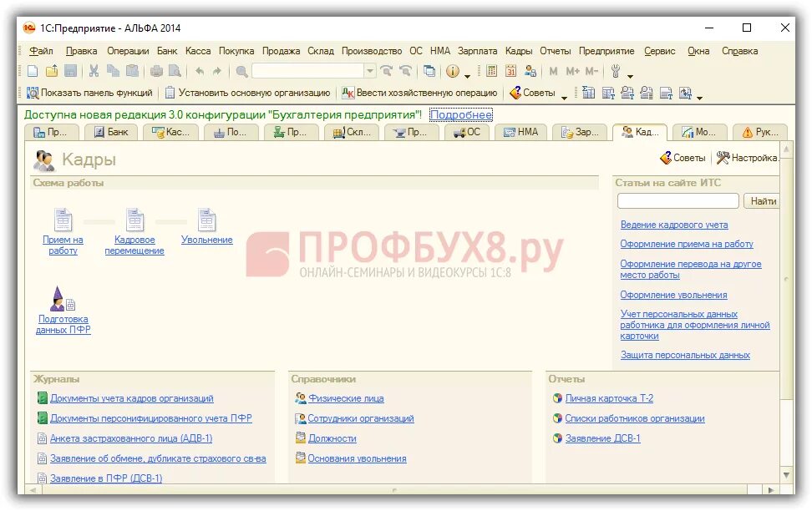Open the Сервис menu
The width and height of the screenshot is (812, 511).
click(660, 51)
